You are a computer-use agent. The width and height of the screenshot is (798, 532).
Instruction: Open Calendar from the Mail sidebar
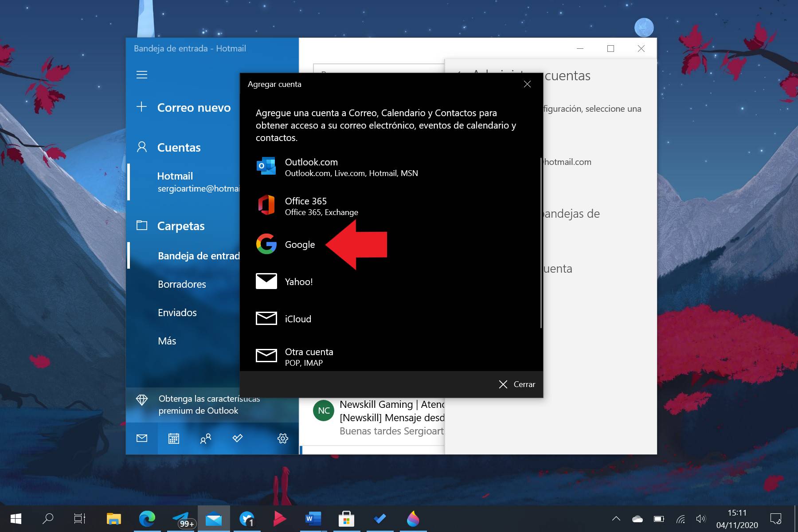tap(173, 438)
